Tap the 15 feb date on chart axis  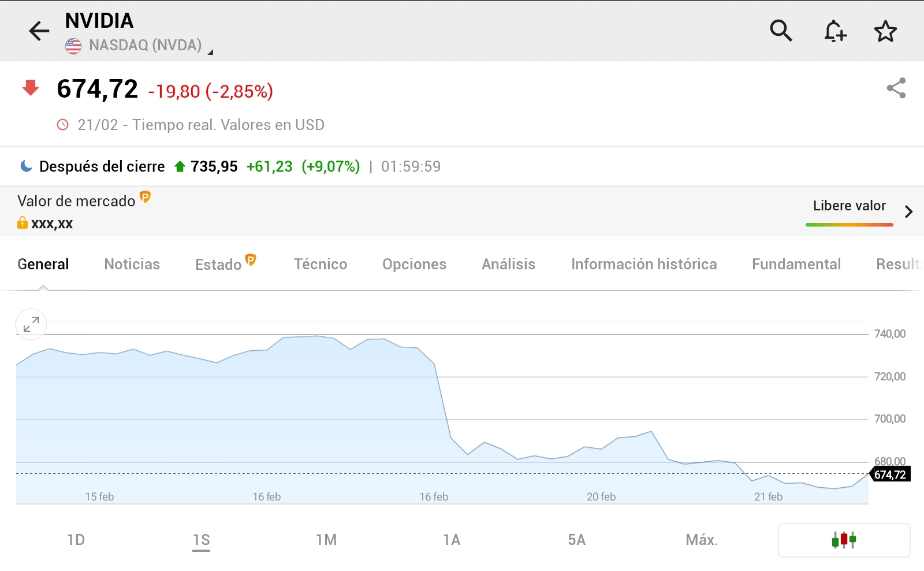click(99, 496)
